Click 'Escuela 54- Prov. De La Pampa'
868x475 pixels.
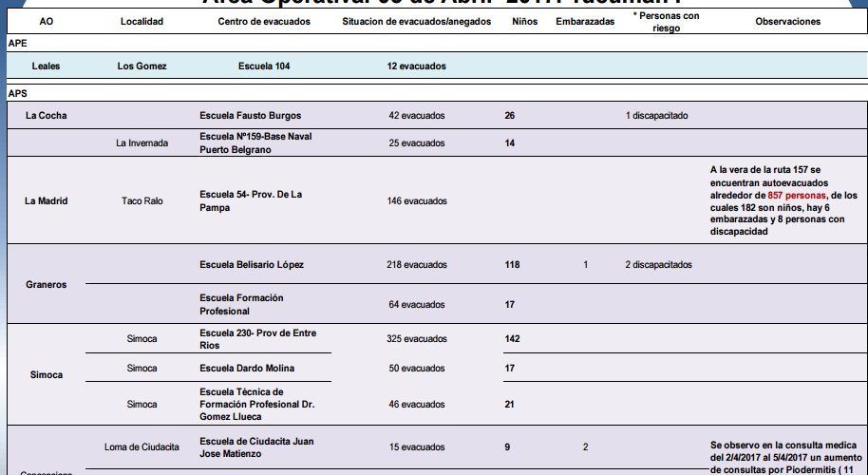tap(251, 201)
